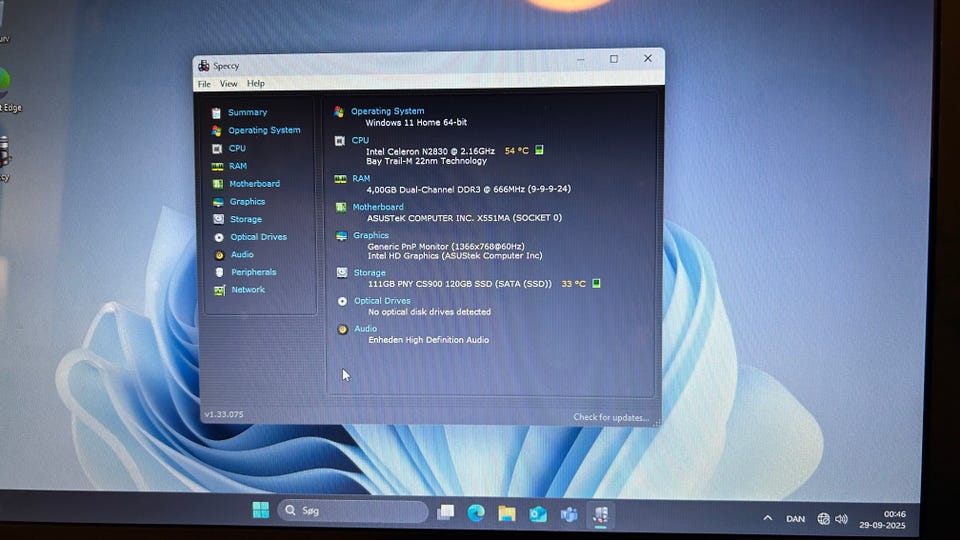The image size is (960, 540).
Task: Open Storage in the sidebar
Action: [246, 219]
